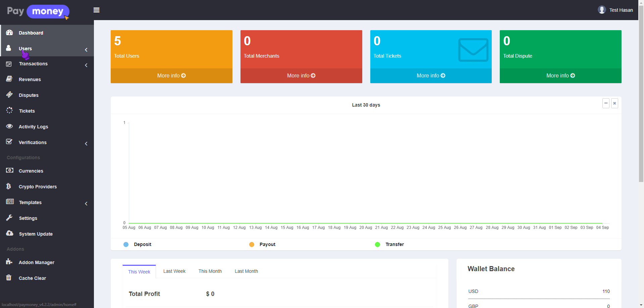644x308 pixels.
Task: Expand the Users submenu chevron
Action: click(x=86, y=50)
